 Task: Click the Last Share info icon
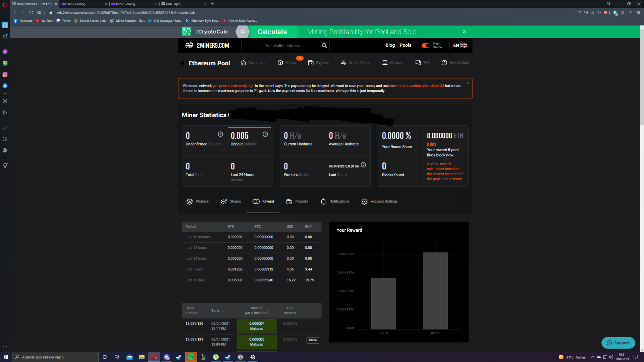(363, 165)
